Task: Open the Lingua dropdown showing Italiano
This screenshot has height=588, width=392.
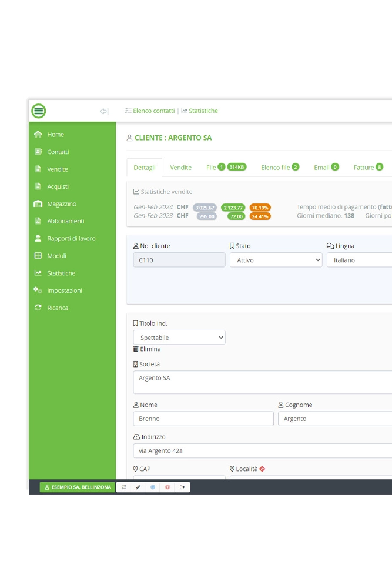Action: coord(359,260)
